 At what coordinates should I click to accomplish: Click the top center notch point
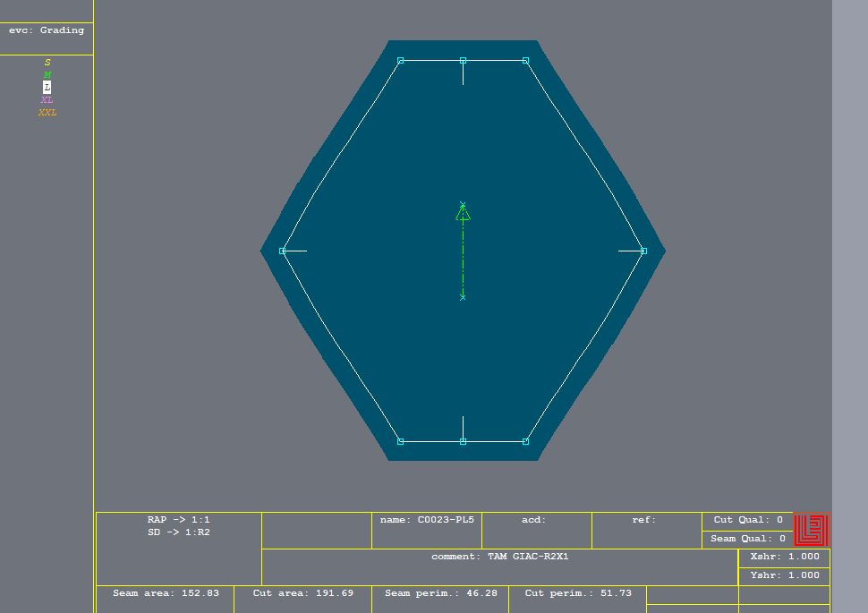pos(464,60)
